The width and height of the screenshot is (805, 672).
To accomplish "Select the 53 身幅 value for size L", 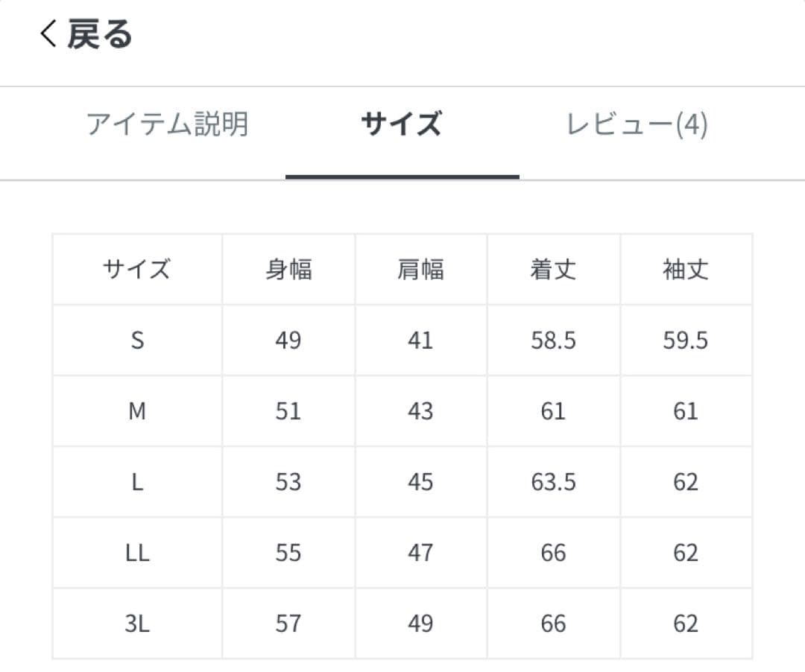I will click(x=288, y=481).
